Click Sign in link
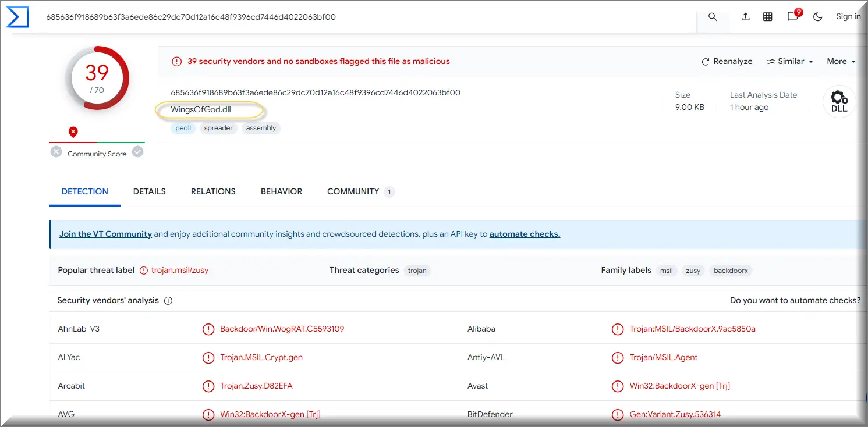868x427 pixels. click(848, 16)
